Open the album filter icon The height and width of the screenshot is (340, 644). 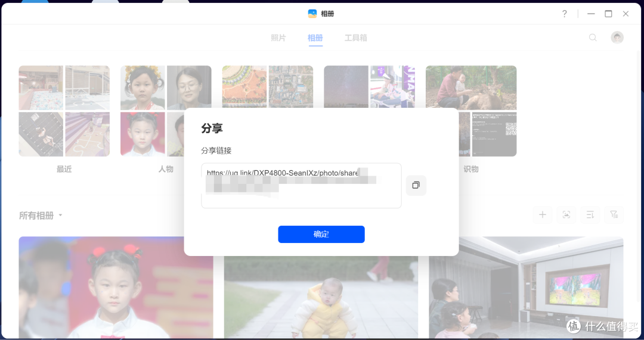coord(614,214)
